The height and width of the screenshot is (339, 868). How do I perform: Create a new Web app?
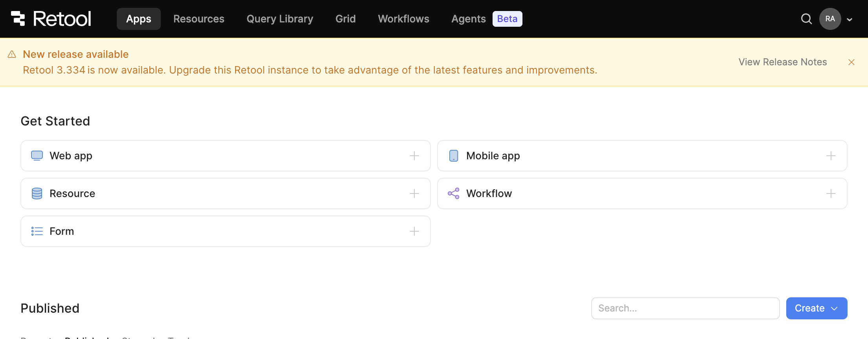[226, 156]
